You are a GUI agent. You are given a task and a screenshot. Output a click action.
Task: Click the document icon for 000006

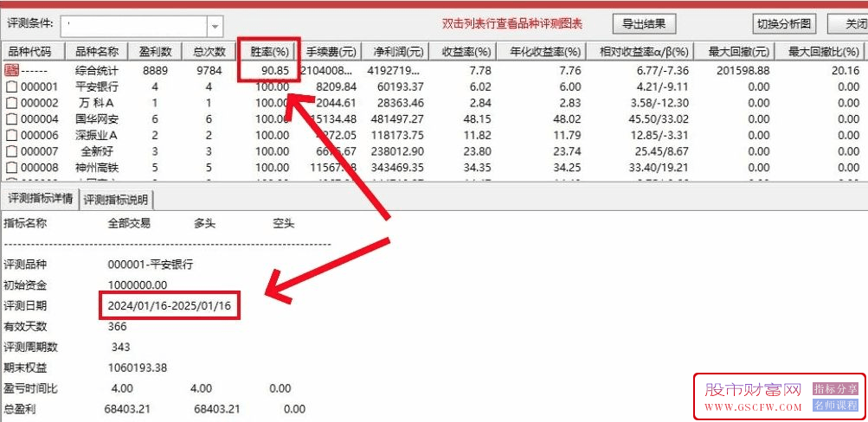click(11, 135)
